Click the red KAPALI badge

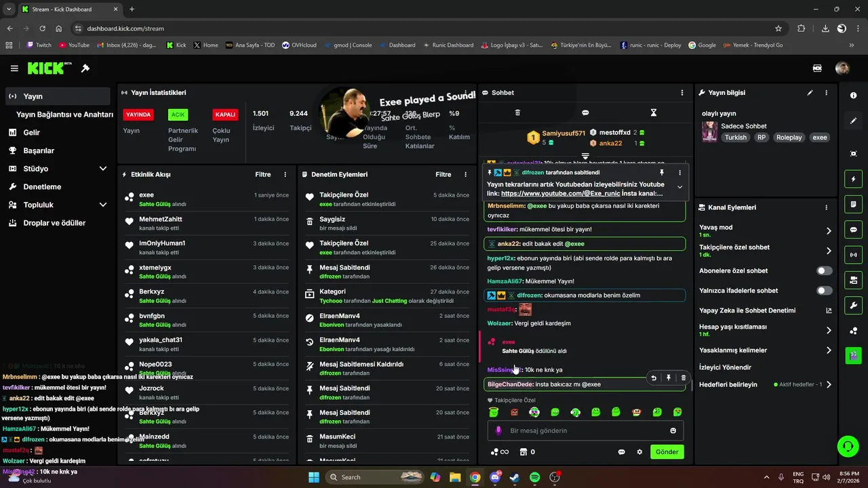pyautogui.click(x=225, y=115)
